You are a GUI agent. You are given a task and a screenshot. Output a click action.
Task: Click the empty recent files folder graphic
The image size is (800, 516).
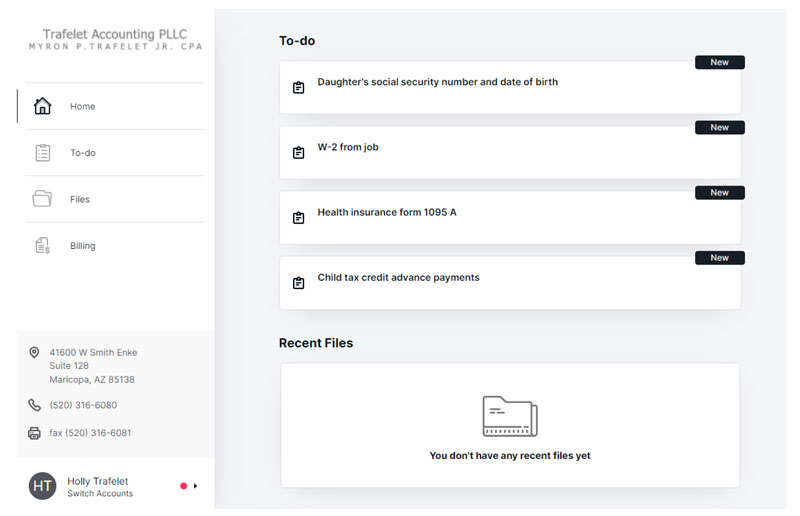509,416
